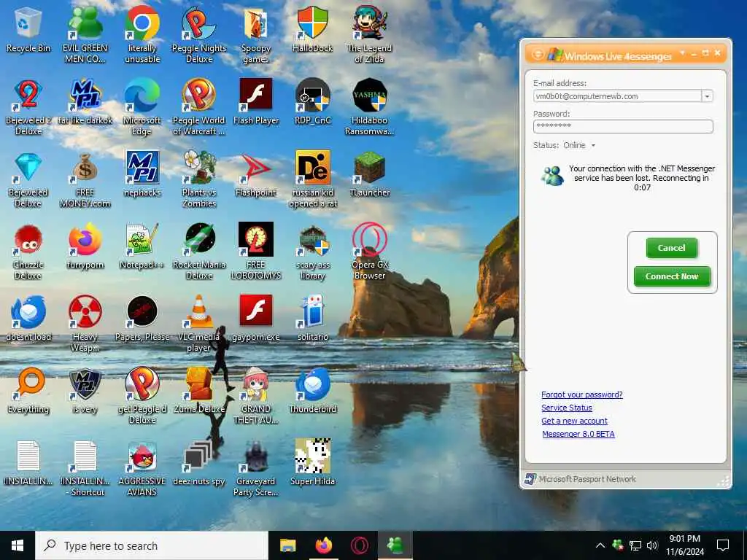Open the notification center icon

(x=723, y=545)
